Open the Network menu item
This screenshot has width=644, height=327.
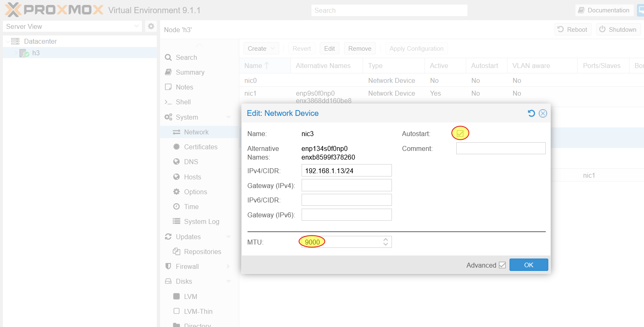(200, 132)
